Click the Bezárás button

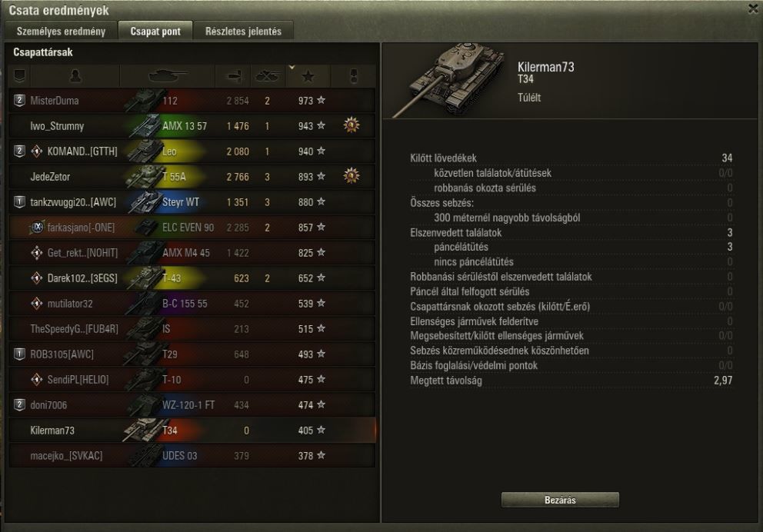(x=560, y=500)
